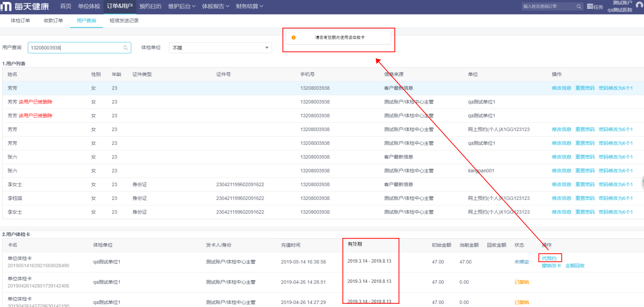
Task: Click the orange warning icon in the toast
Action: click(293, 37)
